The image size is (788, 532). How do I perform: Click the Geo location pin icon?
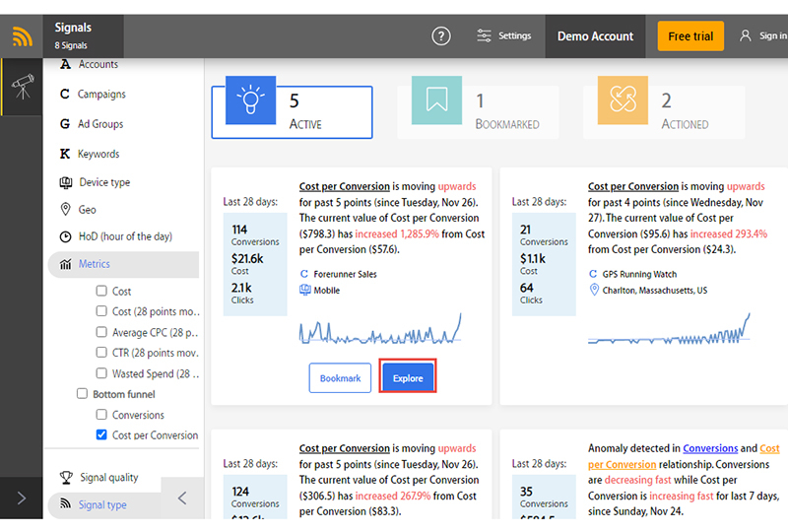[66, 209]
